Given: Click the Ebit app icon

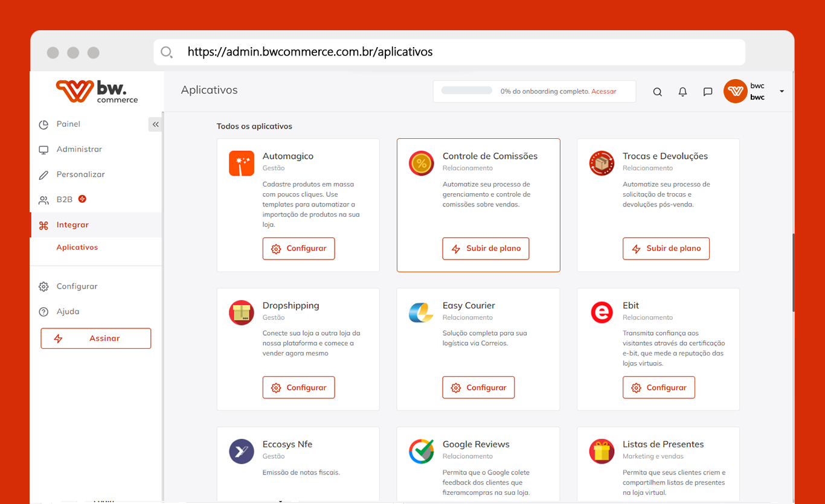Looking at the screenshot, I should click(x=602, y=313).
